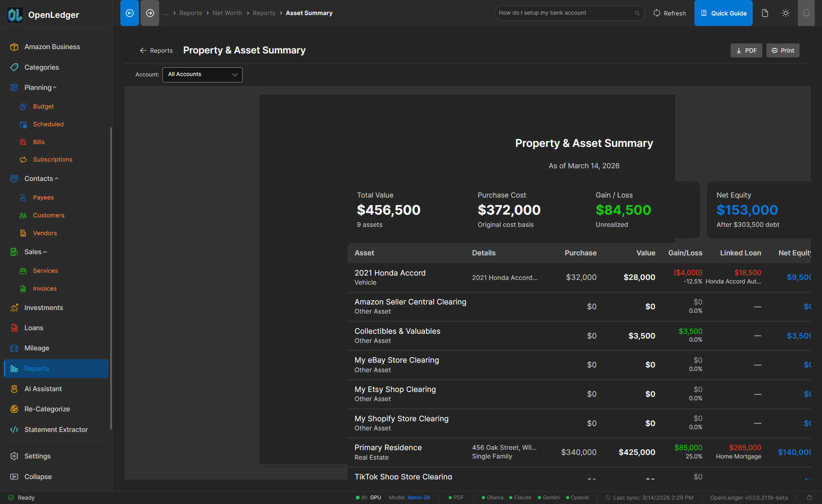Collapse the sidebar panel
822x504 pixels.
(x=38, y=477)
